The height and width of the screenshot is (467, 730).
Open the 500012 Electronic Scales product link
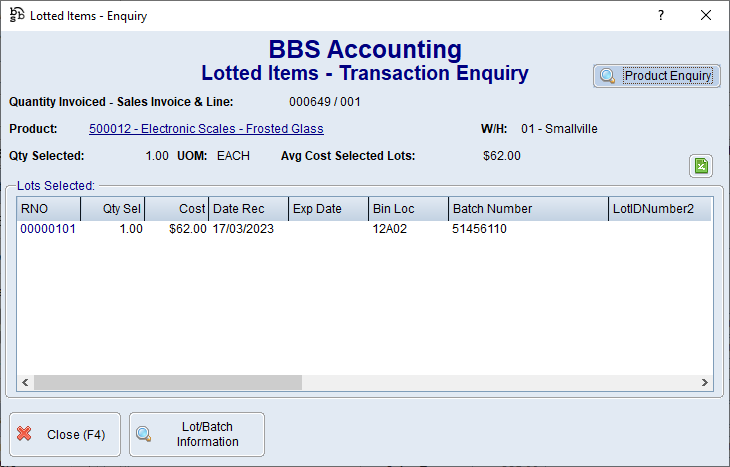(206, 129)
